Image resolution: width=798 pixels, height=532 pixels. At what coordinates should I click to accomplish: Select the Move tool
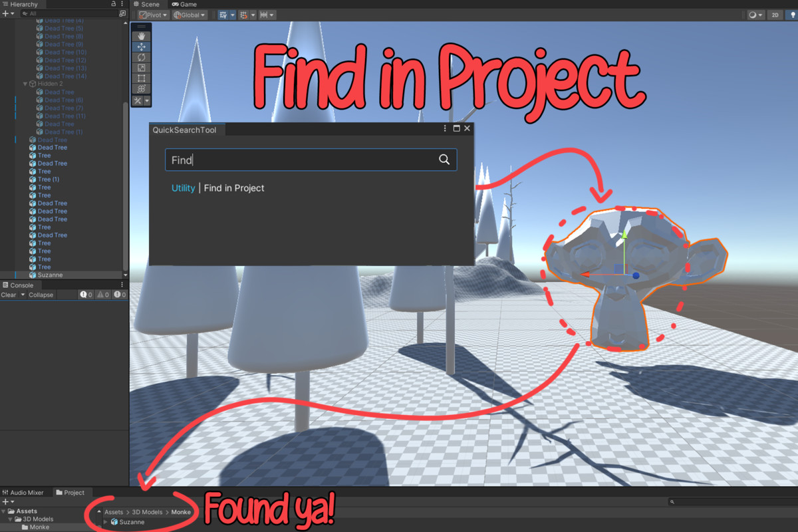click(x=141, y=47)
